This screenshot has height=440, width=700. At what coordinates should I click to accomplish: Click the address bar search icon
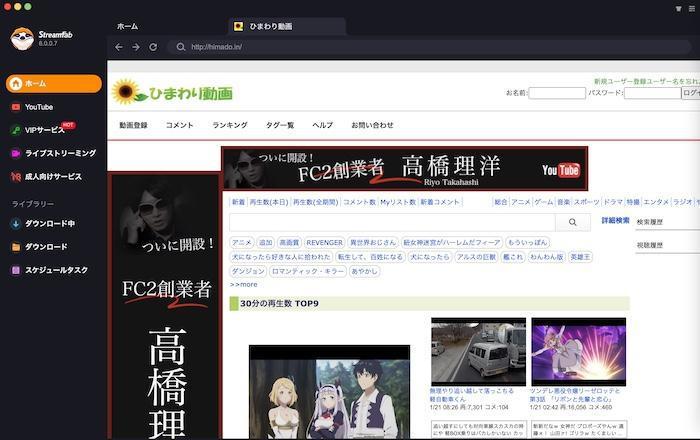point(180,47)
